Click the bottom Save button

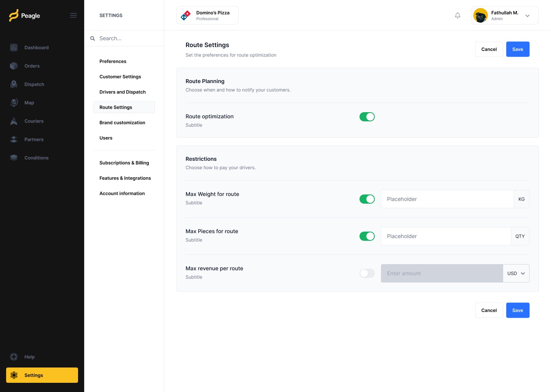pos(518,310)
